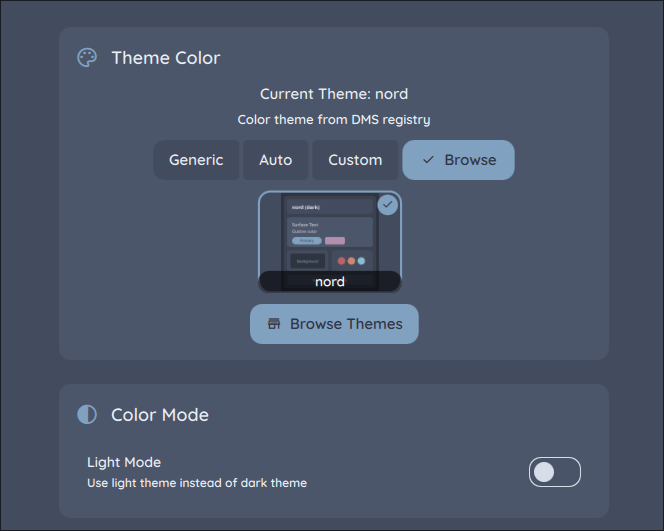Screen dimensions: 664x531
Task: Click the Color Mode section heading
Action: point(160,414)
